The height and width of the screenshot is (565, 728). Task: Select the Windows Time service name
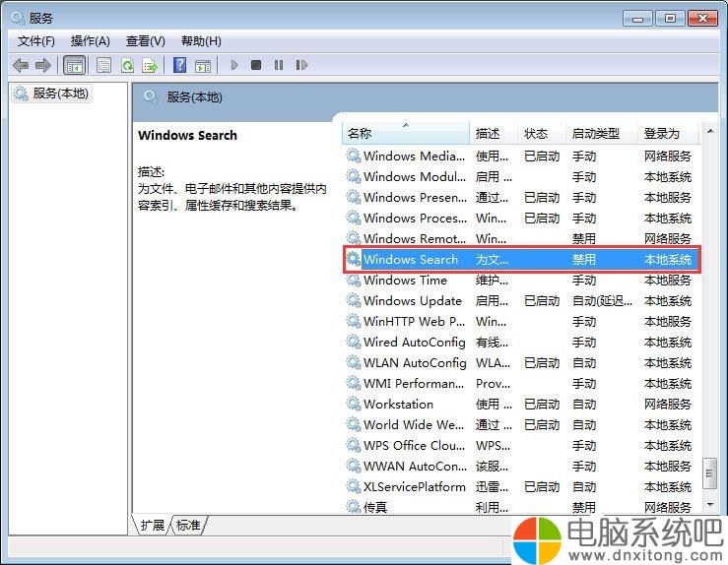[x=405, y=281]
